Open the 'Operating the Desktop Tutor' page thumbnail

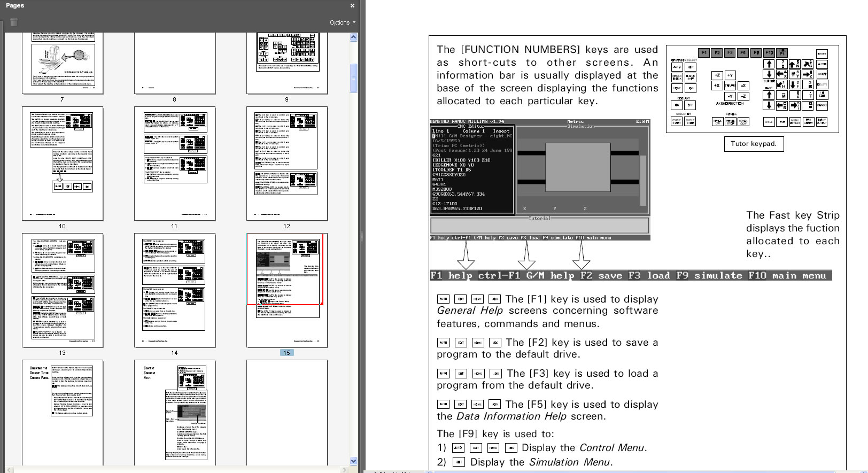(x=63, y=412)
